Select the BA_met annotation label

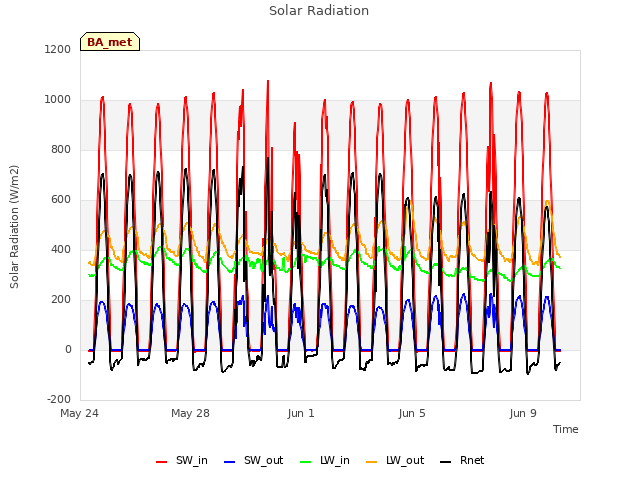tap(110, 42)
